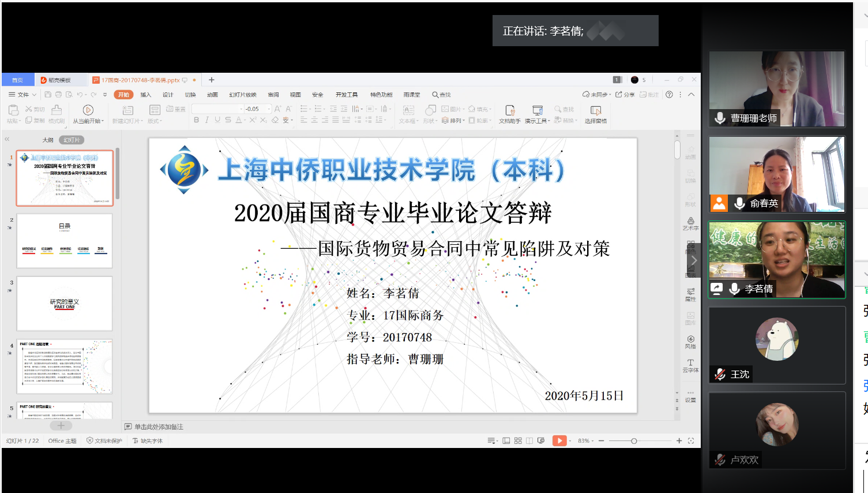The height and width of the screenshot is (493, 868).
Task: Open the 插入 ribbon tab
Action: [x=145, y=95]
